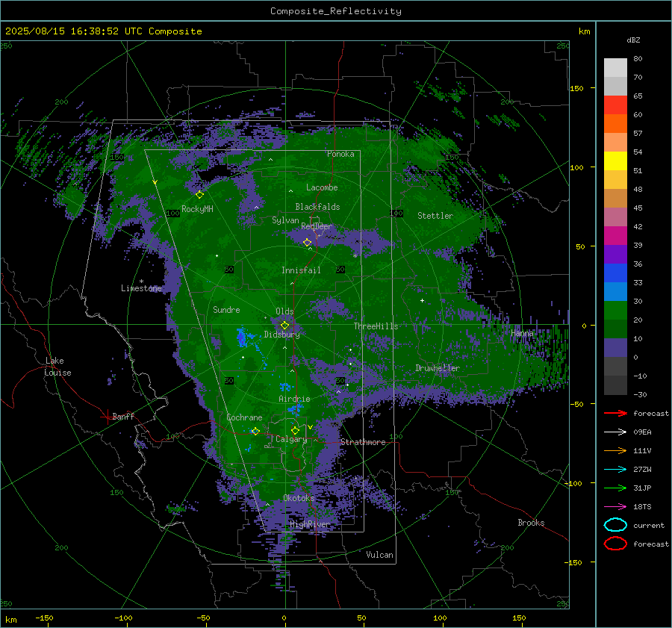672x628 pixels.
Task: Click the yellow diamond marker near Cochrane
Action: coord(255,432)
